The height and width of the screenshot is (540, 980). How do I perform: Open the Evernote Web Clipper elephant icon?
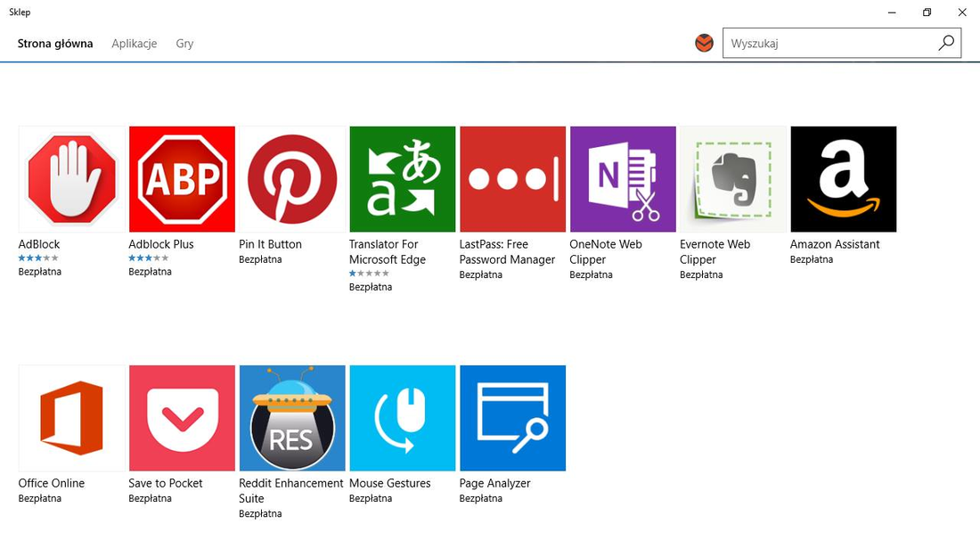733,179
